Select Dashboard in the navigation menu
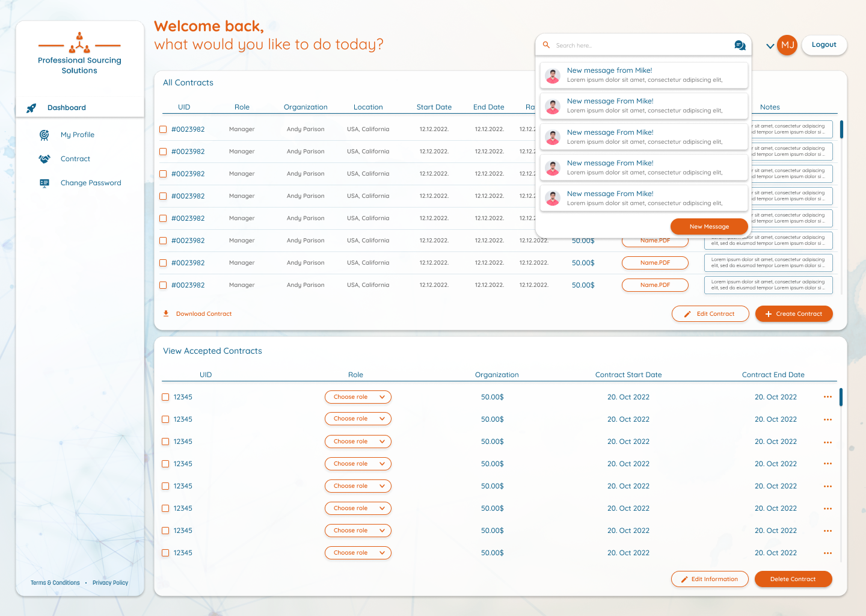 pyautogui.click(x=67, y=108)
